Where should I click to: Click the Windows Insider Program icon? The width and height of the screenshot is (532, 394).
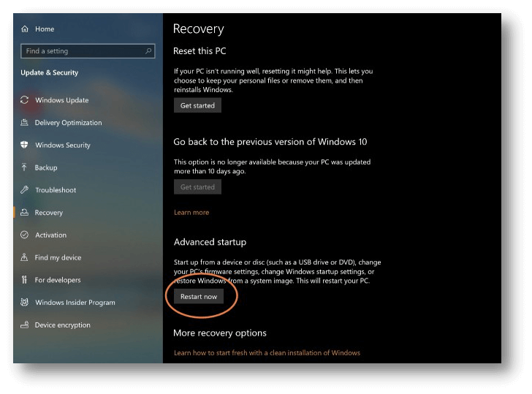25,303
